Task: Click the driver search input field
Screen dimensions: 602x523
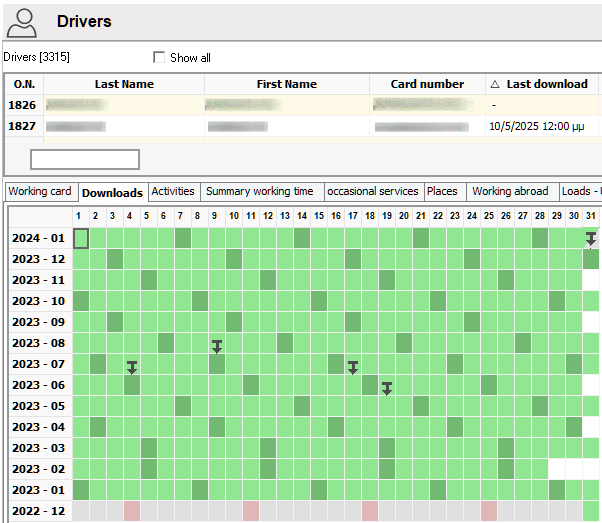Action: [x=85, y=159]
